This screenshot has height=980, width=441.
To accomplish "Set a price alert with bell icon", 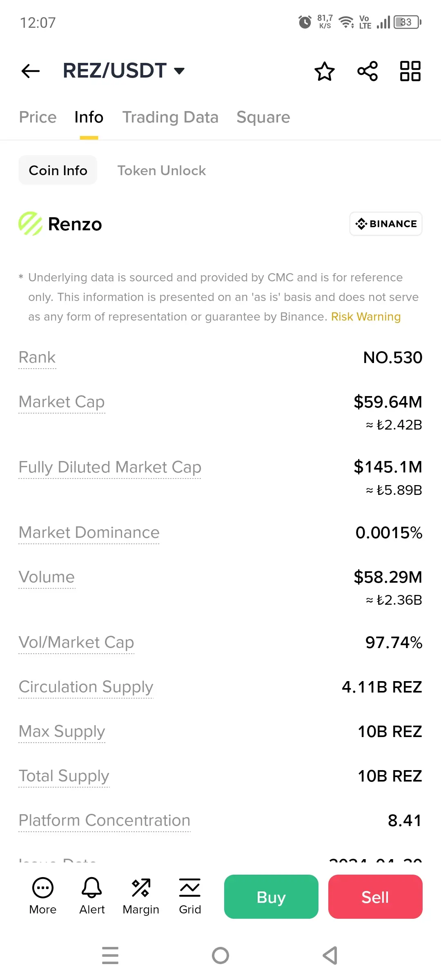I will click(x=92, y=896).
